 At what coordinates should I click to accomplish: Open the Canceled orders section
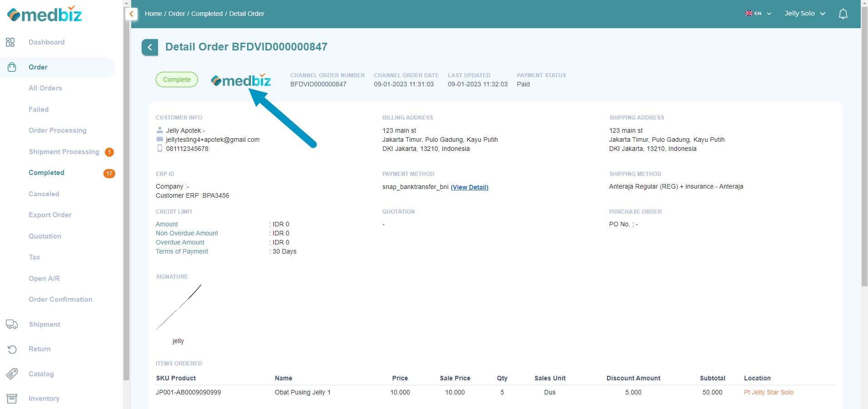click(x=44, y=194)
